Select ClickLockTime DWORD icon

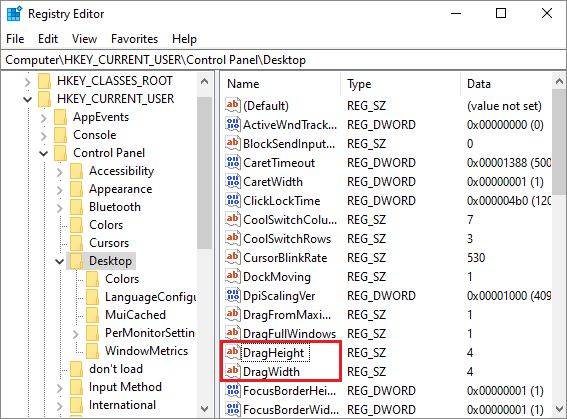(x=233, y=200)
